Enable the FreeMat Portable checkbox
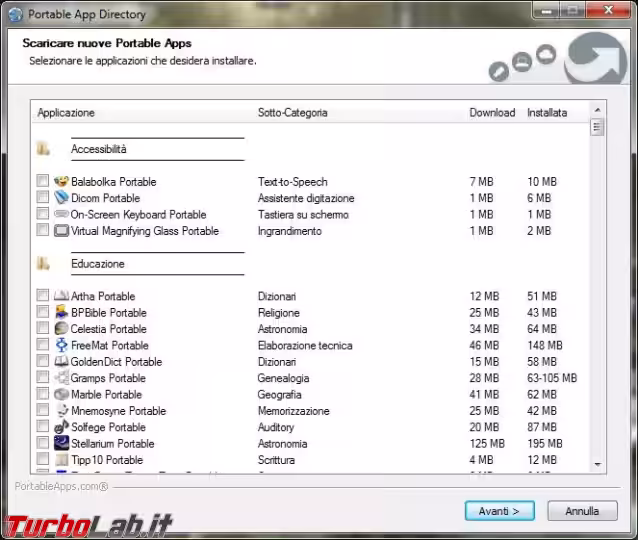This screenshot has width=638, height=540. pos(42,345)
